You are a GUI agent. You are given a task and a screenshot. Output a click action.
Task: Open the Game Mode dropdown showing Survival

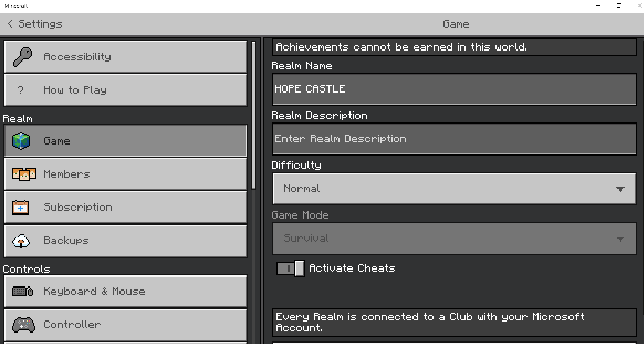(x=454, y=239)
